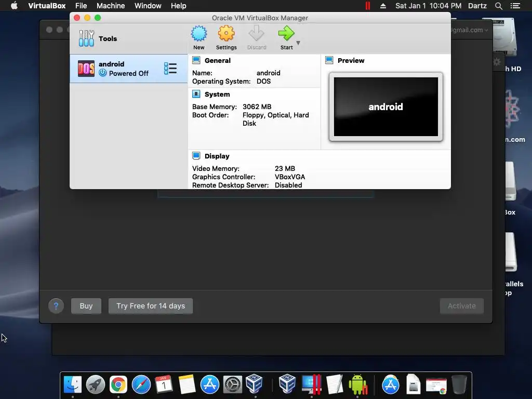The image size is (532, 399).
Task: Click the android preview thumbnail
Action: click(386, 107)
